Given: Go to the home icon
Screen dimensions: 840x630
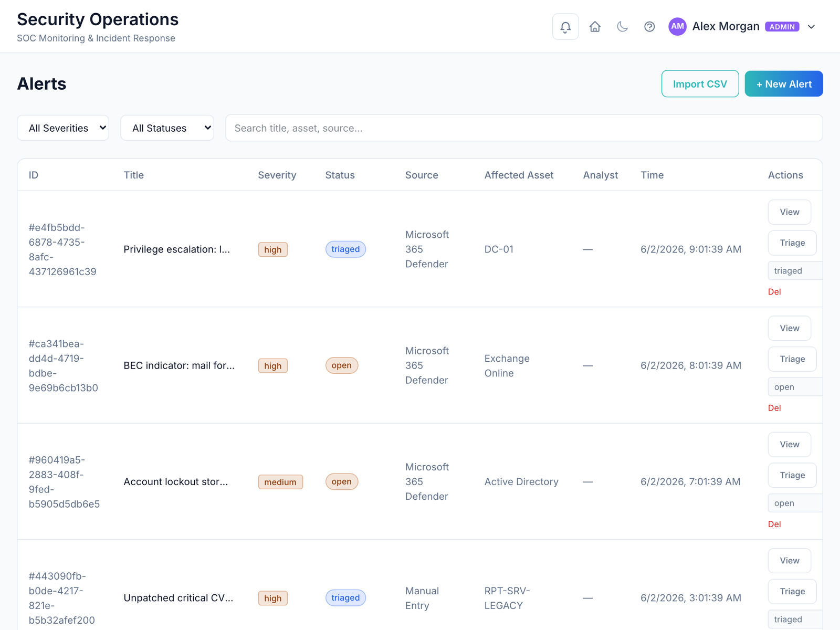Looking at the screenshot, I should pos(595,27).
